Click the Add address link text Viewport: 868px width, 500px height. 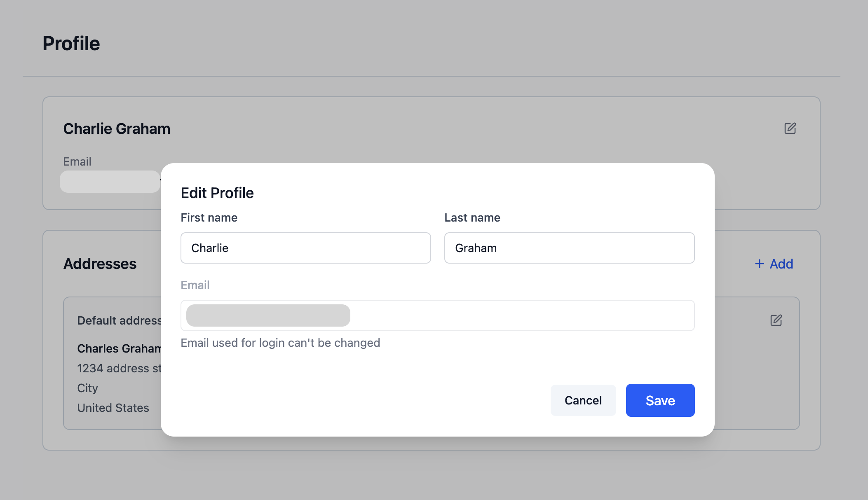[x=781, y=264]
